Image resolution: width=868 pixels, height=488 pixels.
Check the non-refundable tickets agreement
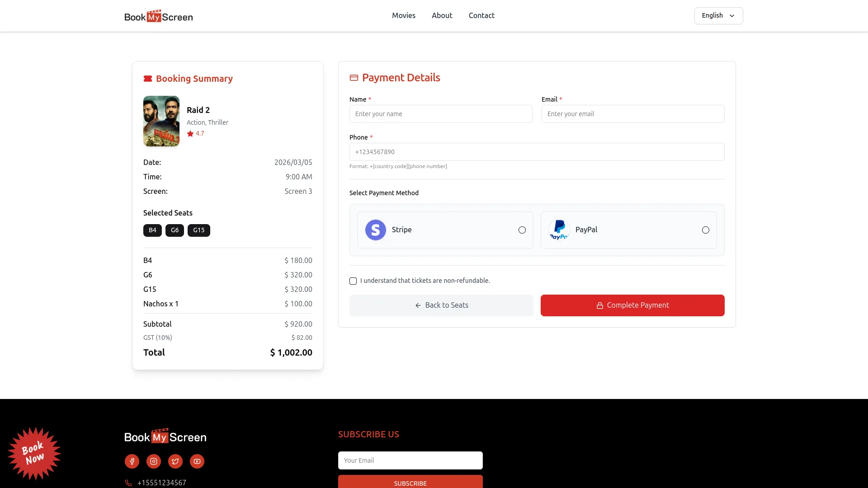[353, 281]
